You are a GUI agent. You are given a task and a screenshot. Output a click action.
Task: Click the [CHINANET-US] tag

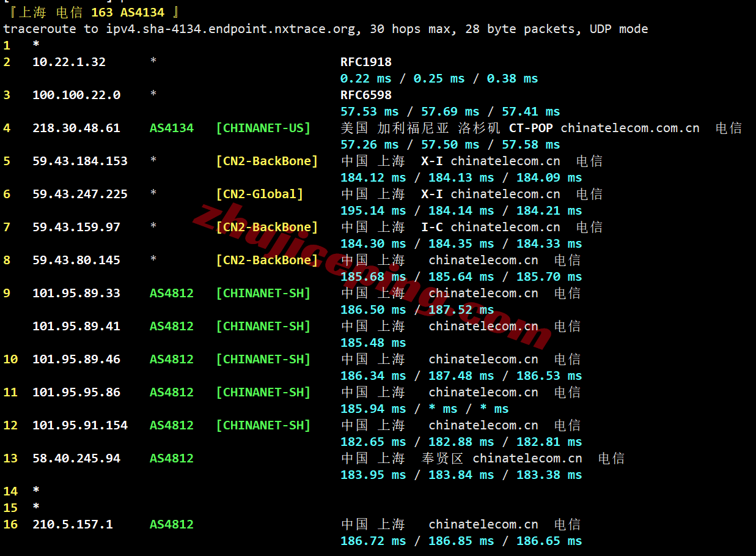point(263,128)
